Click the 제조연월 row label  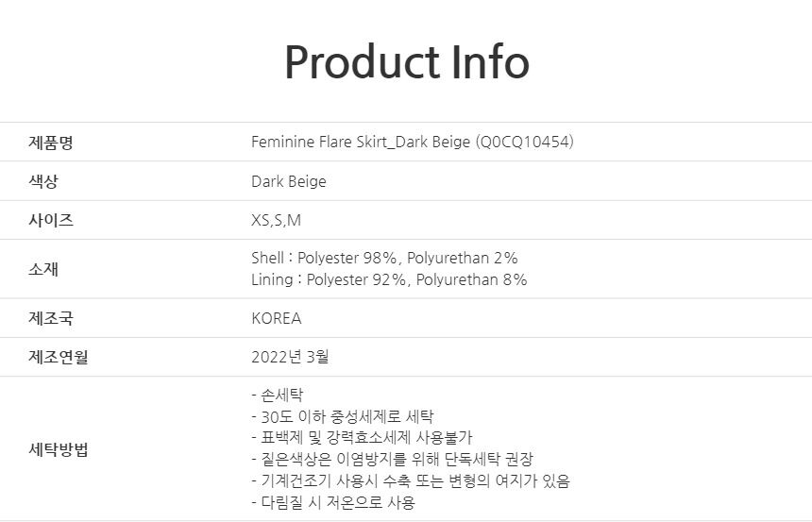(59, 357)
